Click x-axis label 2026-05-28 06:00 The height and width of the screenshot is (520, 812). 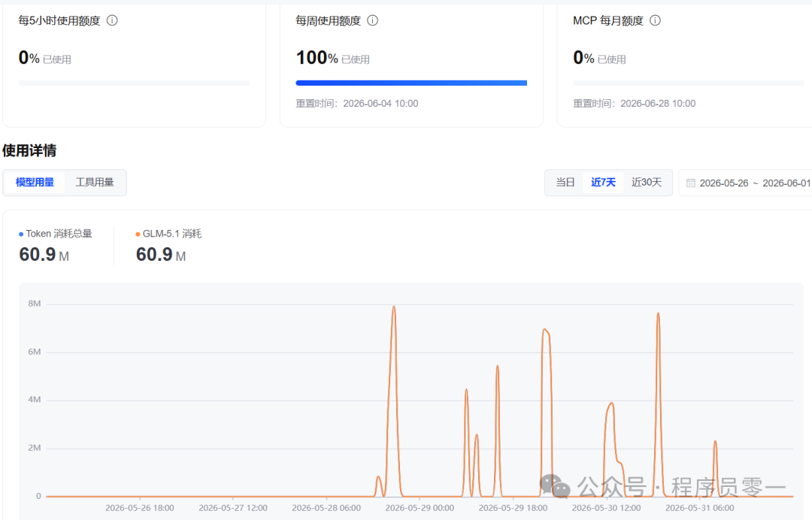point(326,508)
